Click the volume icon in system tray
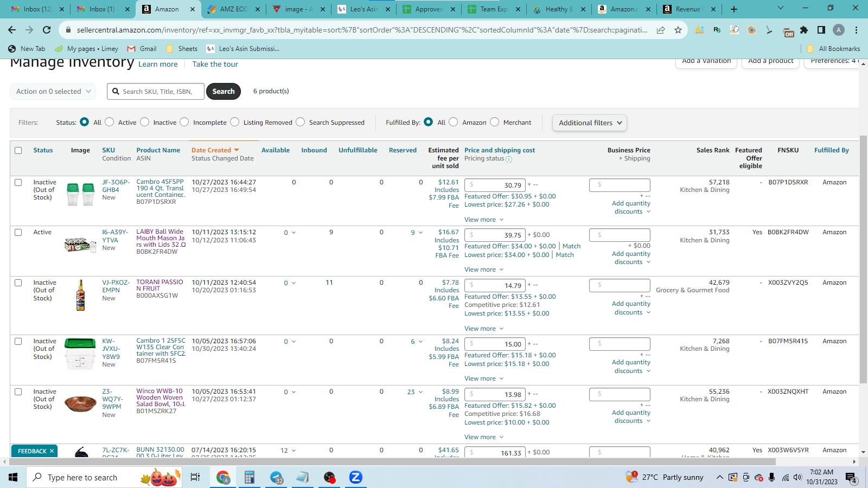Screen dimensions: 868x488 [797, 478]
